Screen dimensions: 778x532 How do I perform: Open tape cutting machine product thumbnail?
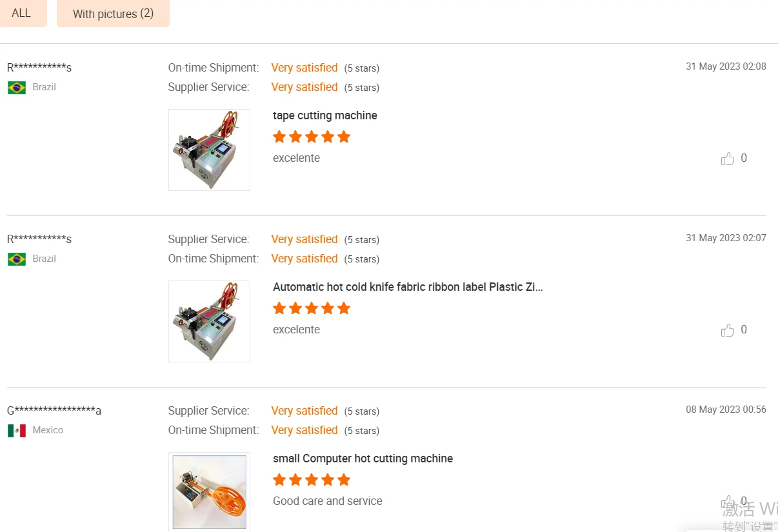point(209,150)
